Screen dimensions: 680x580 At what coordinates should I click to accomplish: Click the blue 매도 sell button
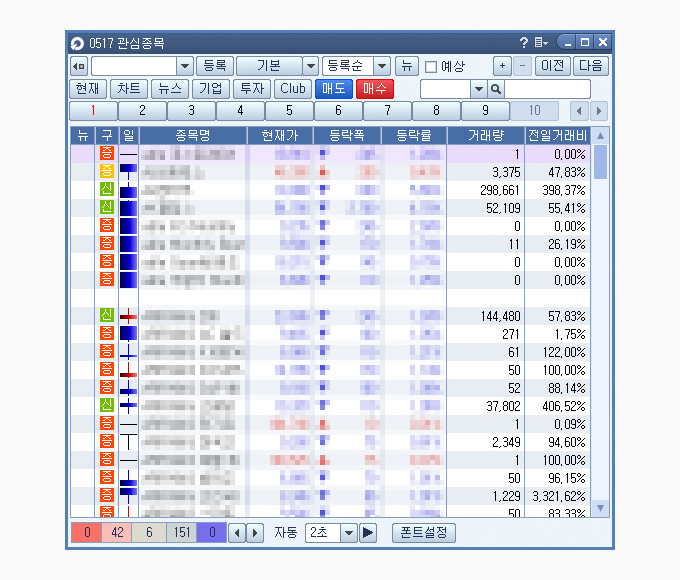pos(333,89)
